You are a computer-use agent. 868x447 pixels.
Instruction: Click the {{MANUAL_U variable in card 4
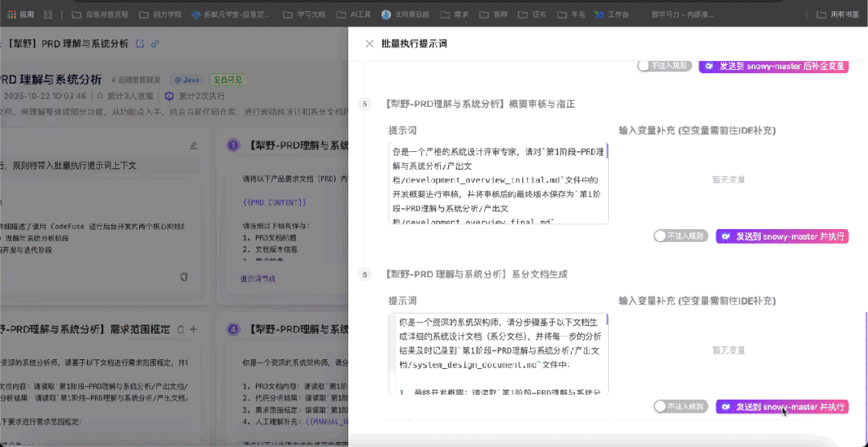click(x=327, y=421)
